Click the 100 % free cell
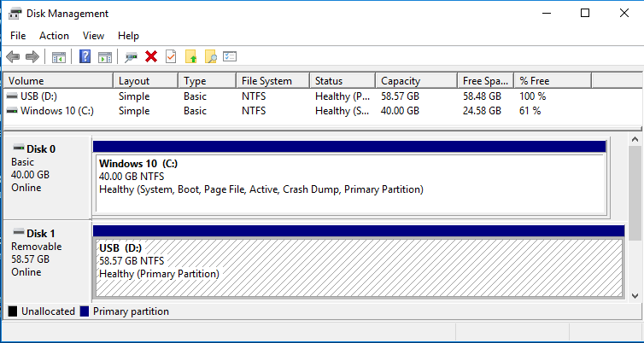Viewport: 644px width, 343px height. pyautogui.click(x=533, y=96)
